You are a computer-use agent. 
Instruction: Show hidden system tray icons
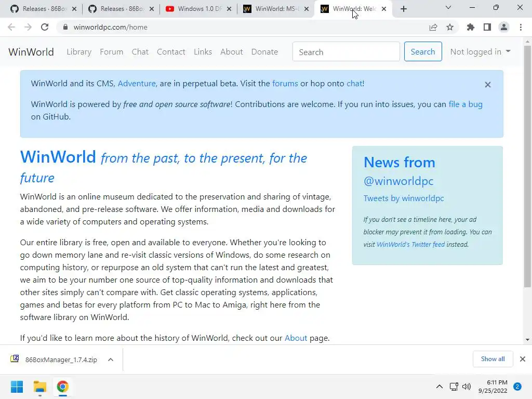pyautogui.click(x=440, y=387)
